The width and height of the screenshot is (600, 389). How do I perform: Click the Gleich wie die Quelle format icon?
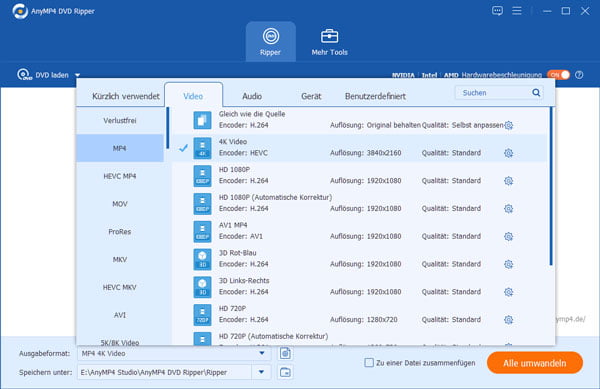pyautogui.click(x=202, y=120)
